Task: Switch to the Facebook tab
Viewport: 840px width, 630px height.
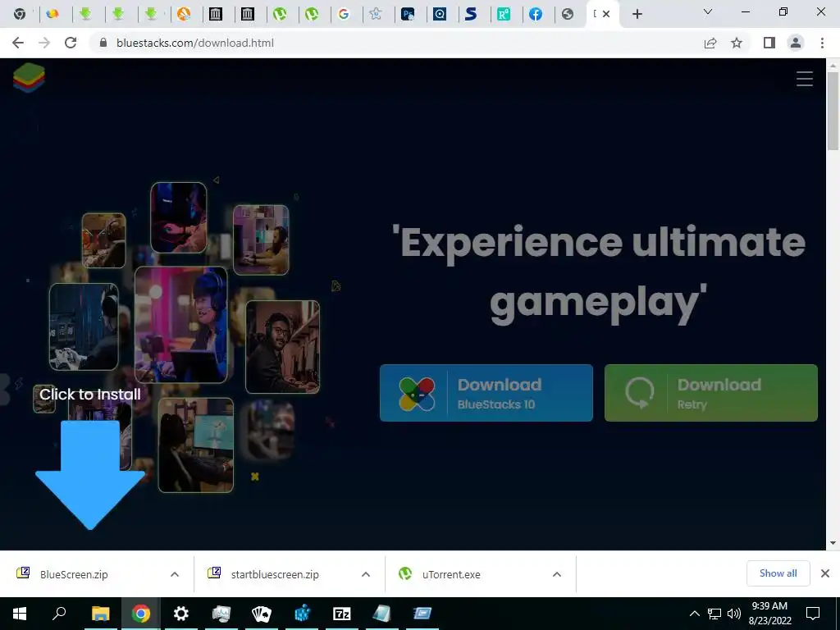Action: pyautogui.click(x=535, y=14)
